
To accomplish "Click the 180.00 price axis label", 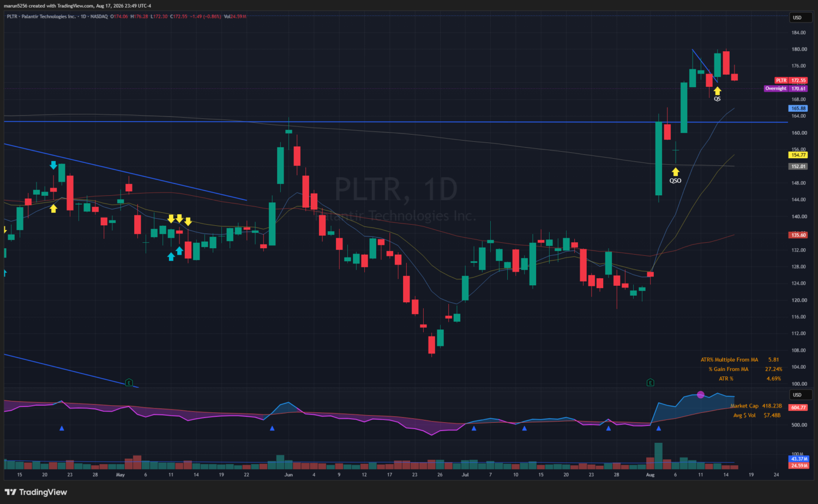I will 798,50.
